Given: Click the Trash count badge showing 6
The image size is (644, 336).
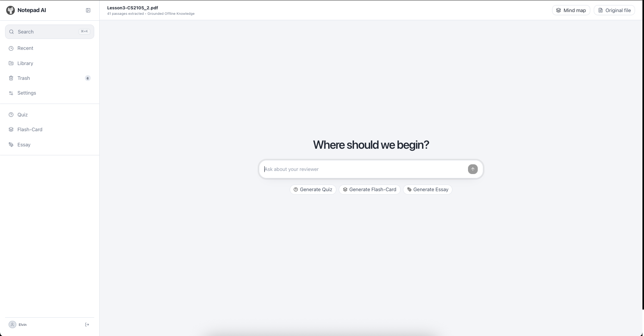Looking at the screenshot, I should tap(88, 78).
